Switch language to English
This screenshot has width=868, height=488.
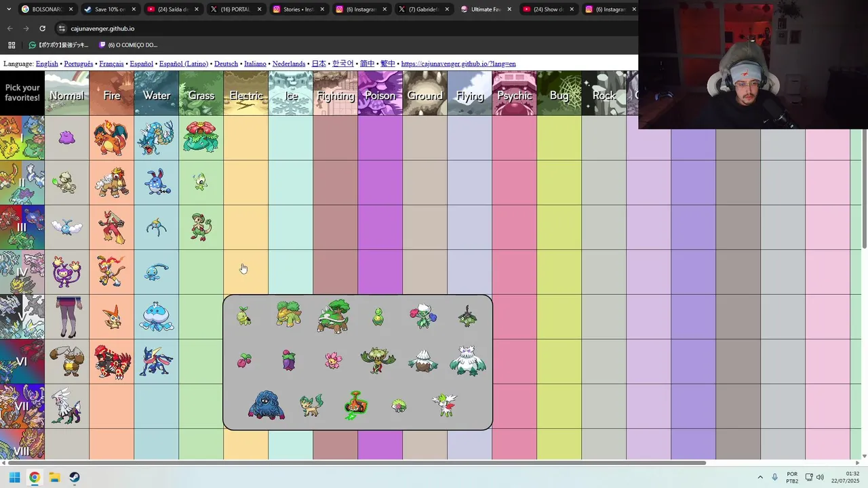[47, 64]
